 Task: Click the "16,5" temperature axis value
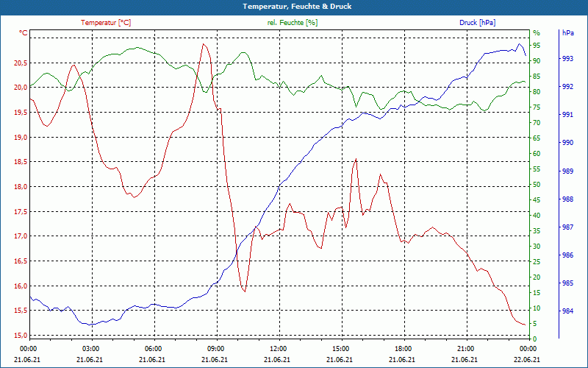tap(21, 261)
